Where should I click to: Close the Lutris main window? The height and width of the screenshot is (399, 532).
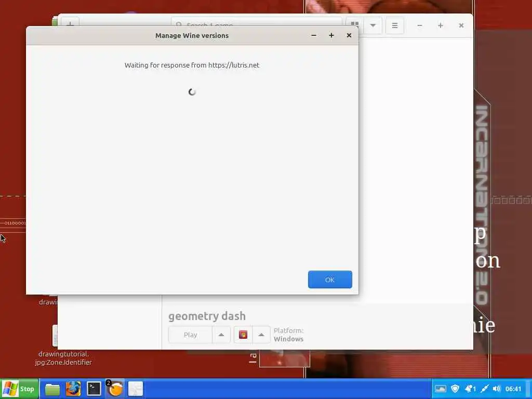click(461, 25)
